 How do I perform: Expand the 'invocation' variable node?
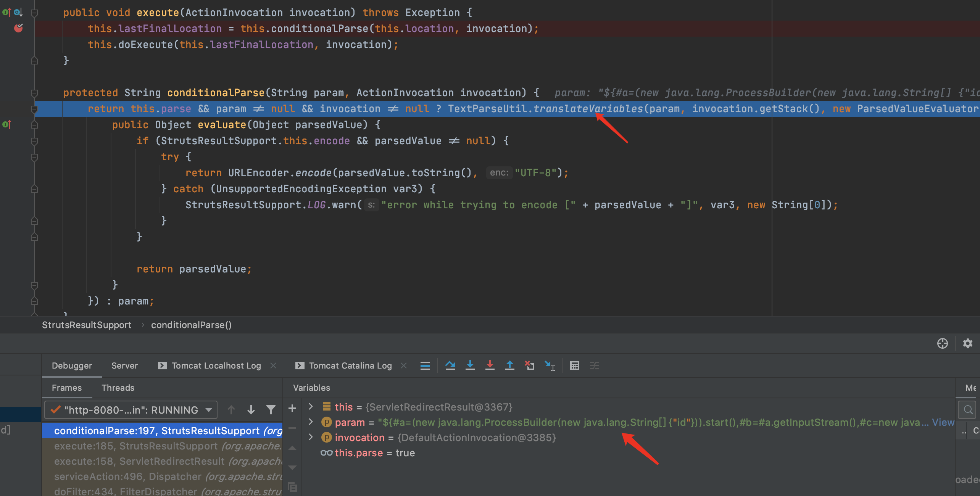click(311, 437)
